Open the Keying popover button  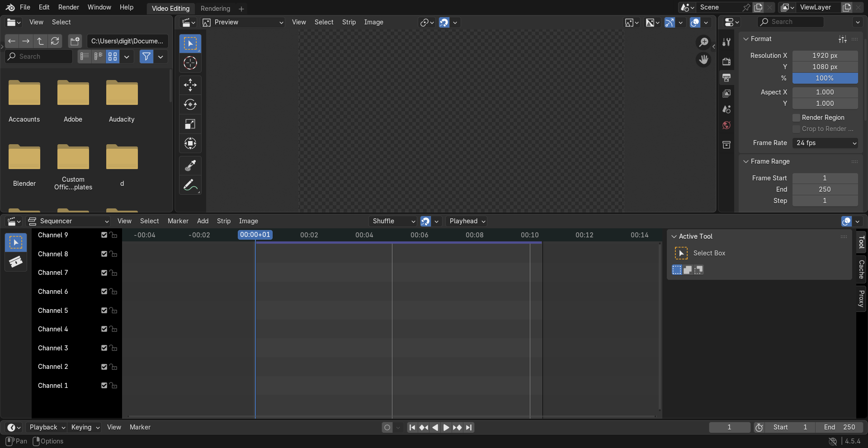(85, 427)
